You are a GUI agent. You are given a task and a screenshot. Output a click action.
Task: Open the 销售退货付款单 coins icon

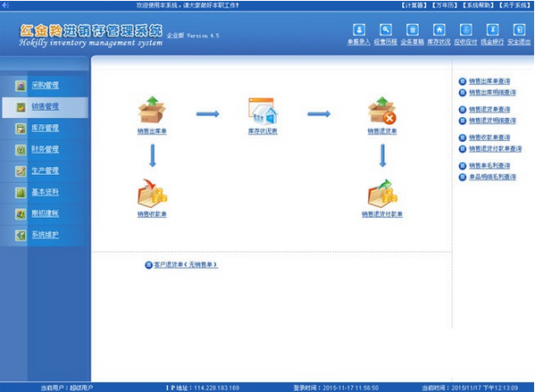pos(382,193)
